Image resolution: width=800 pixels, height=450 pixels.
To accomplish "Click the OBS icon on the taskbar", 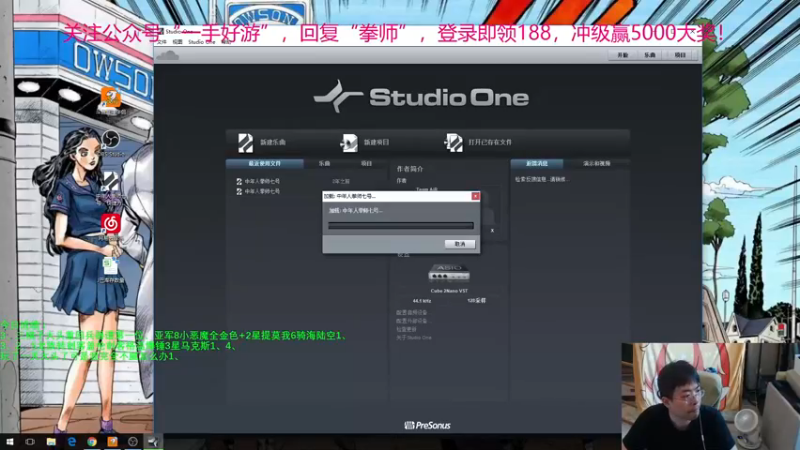I will (x=133, y=442).
